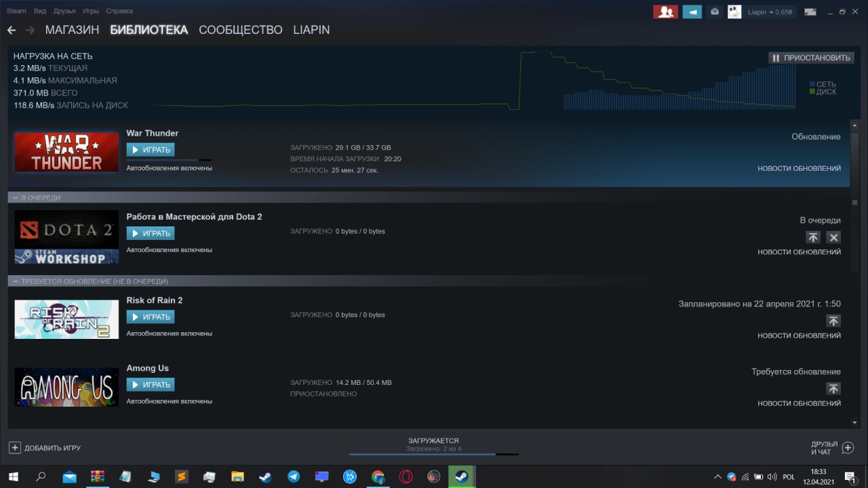Open Google Chrome from the taskbar

[378, 476]
